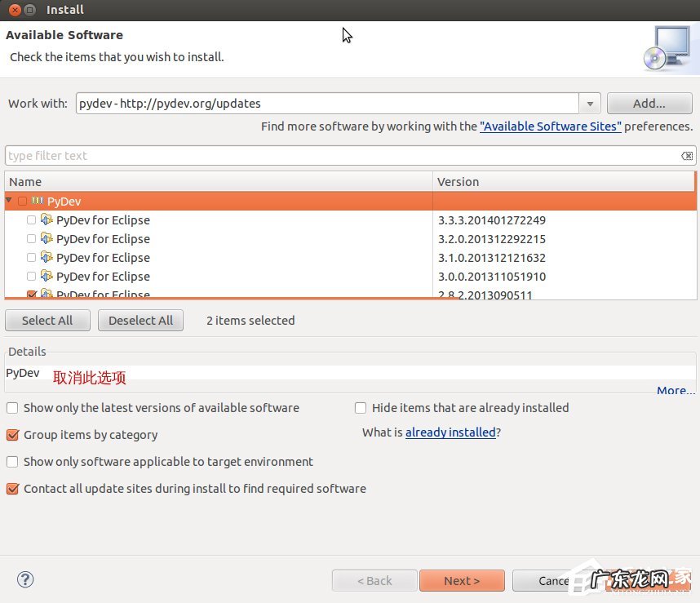The image size is (700, 603).
Task: Check Show only the latest versions of available software
Action: pyautogui.click(x=11, y=407)
